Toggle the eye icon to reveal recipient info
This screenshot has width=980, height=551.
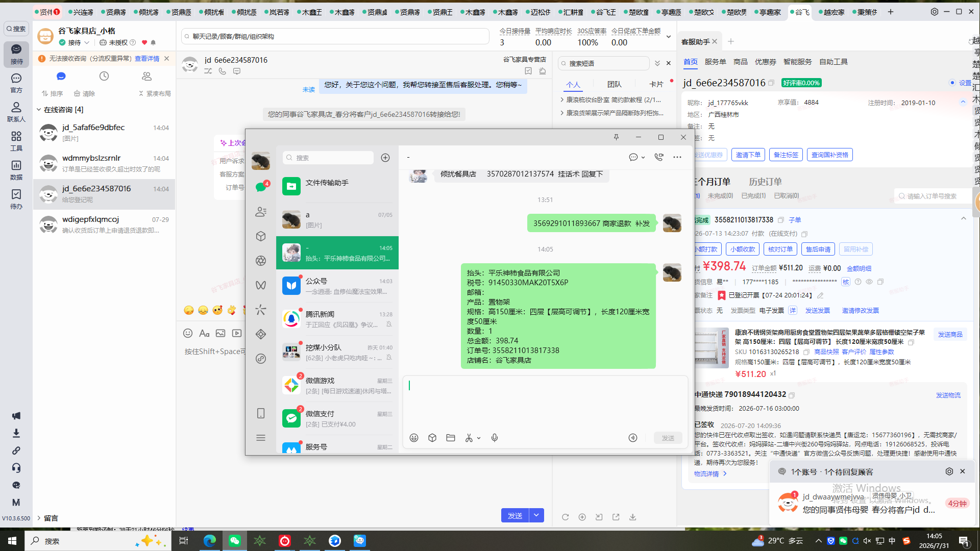click(869, 282)
